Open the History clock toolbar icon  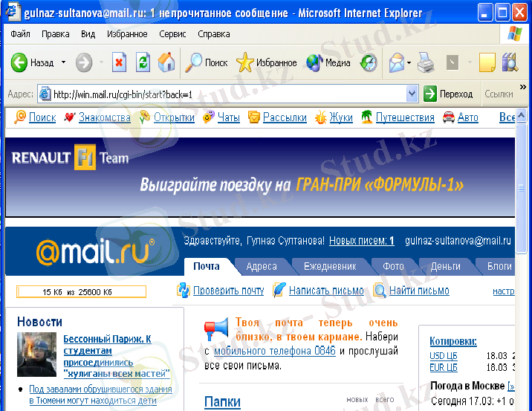[x=369, y=62]
